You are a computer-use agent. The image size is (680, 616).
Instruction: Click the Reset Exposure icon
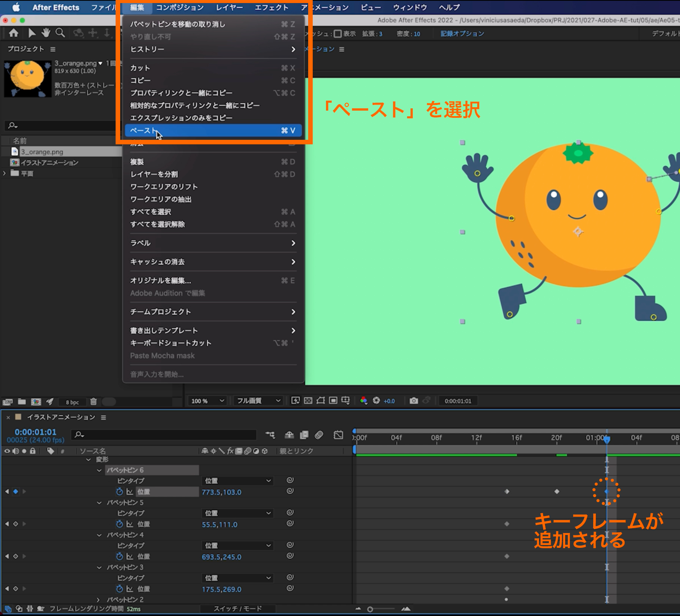(x=376, y=400)
